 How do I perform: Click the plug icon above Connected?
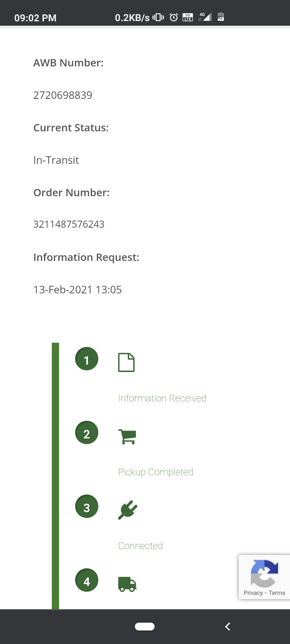(127, 510)
